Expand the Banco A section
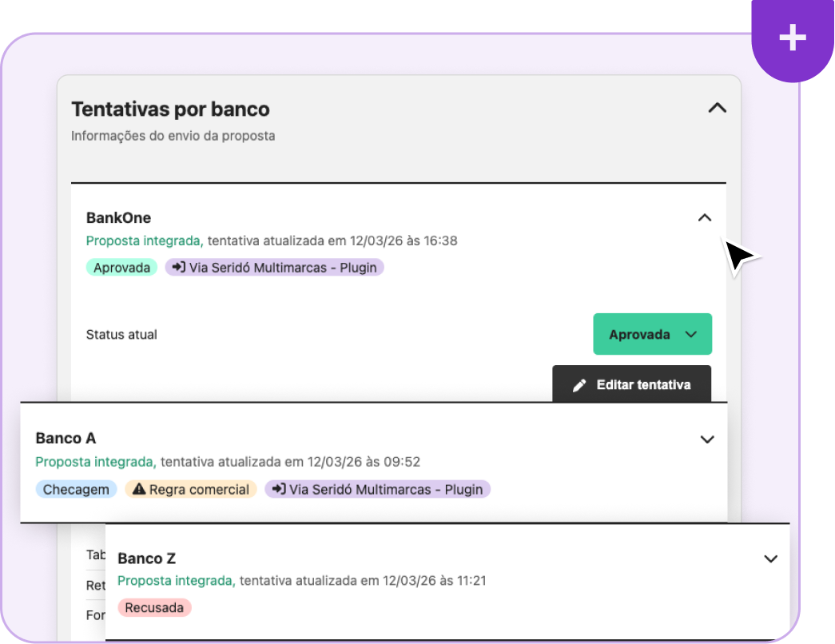835x644 pixels. (x=706, y=439)
